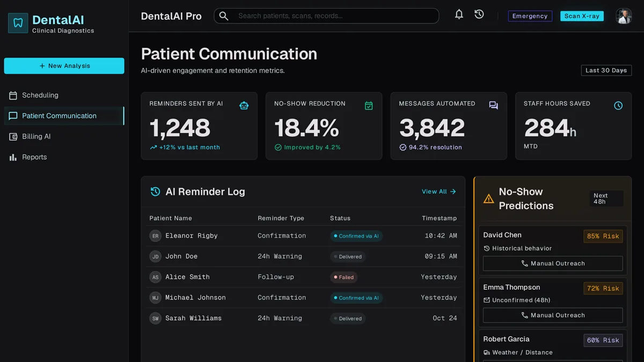
Task: Click the 10:42 AM timestamp
Action: click(x=441, y=236)
